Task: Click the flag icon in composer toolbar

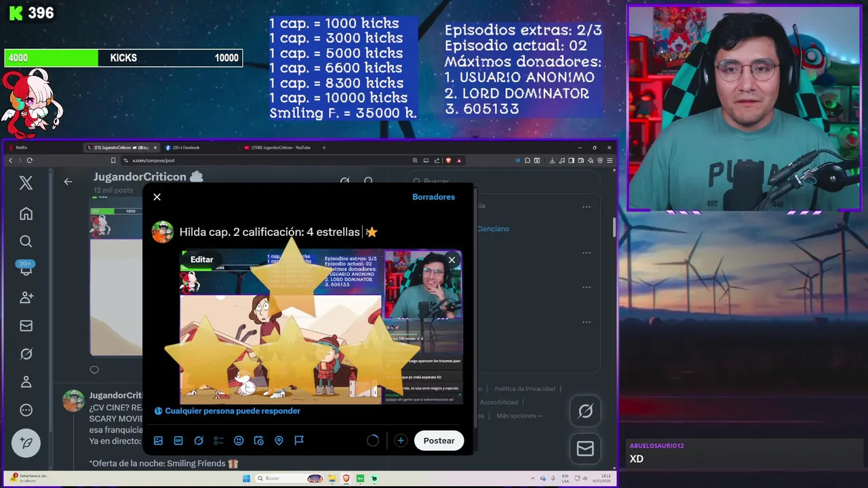Action: point(299,441)
